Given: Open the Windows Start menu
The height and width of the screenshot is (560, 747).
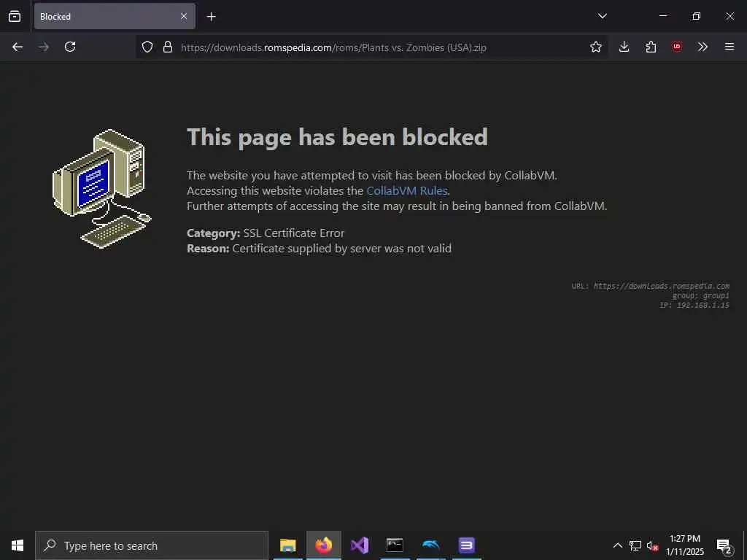Looking at the screenshot, I should click(x=18, y=545).
